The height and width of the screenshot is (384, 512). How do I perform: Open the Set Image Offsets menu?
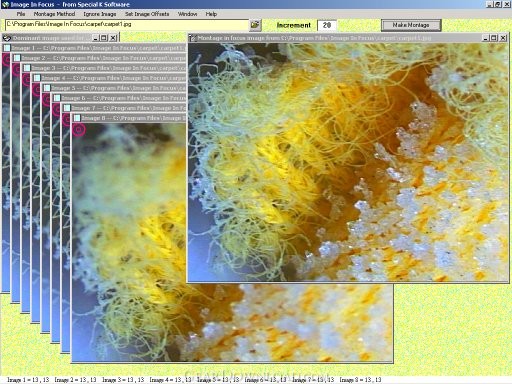(x=147, y=14)
